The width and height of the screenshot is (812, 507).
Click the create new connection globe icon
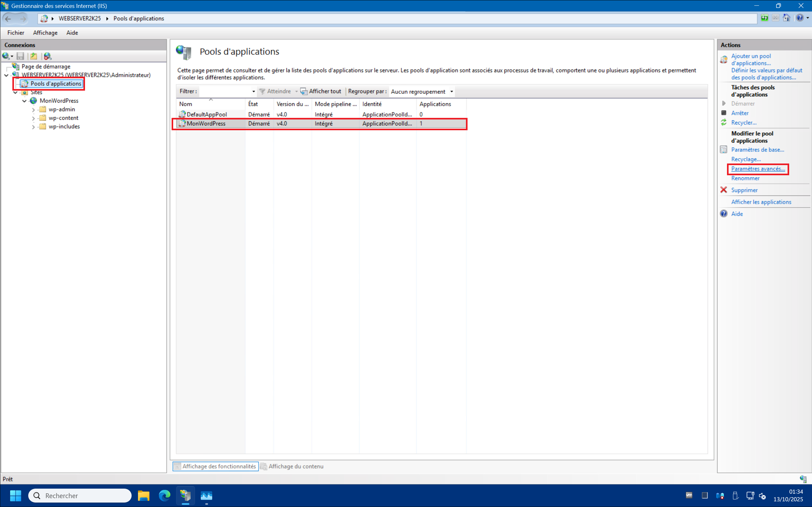click(x=6, y=56)
